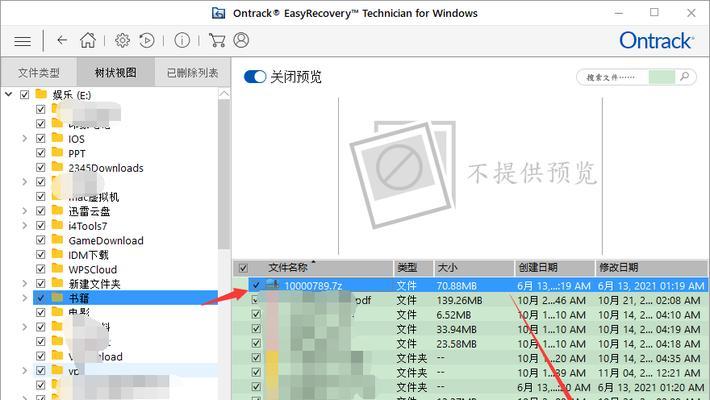This screenshot has height=400, width=710.
Task: Click the 33.94MB size cell
Action: pos(456,329)
